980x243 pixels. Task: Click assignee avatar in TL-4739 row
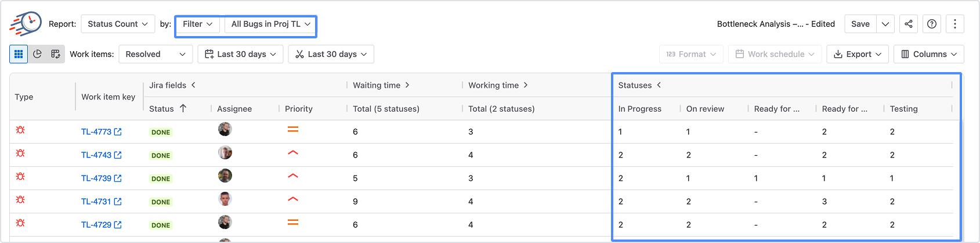pyautogui.click(x=225, y=176)
